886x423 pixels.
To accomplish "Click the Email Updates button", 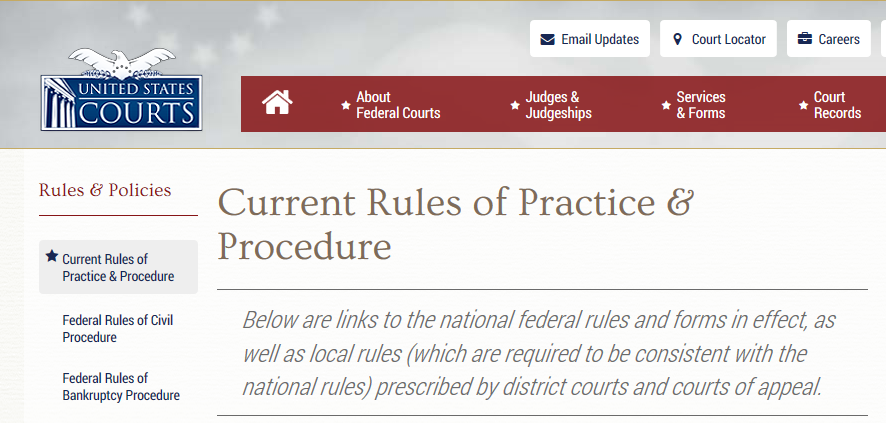I will point(590,39).
